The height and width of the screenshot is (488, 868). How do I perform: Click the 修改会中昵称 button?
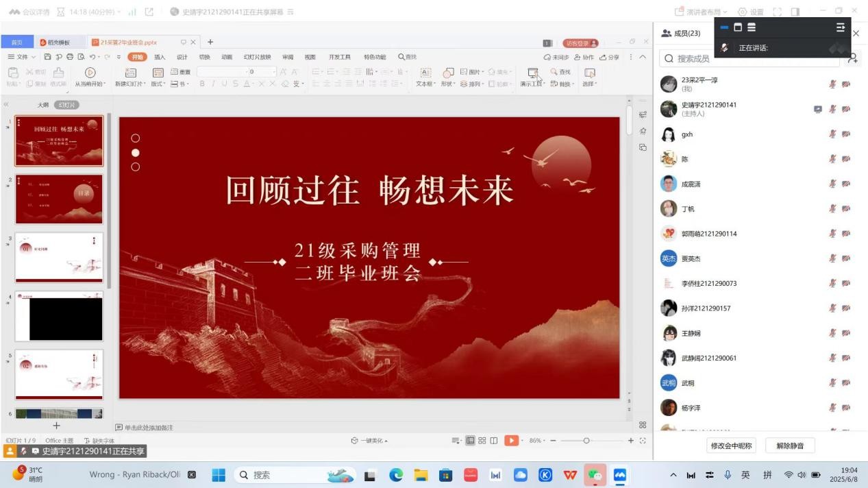(x=731, y=446)
